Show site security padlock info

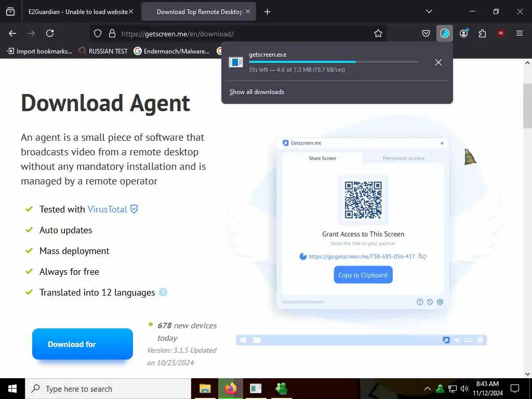coord(112,33)
